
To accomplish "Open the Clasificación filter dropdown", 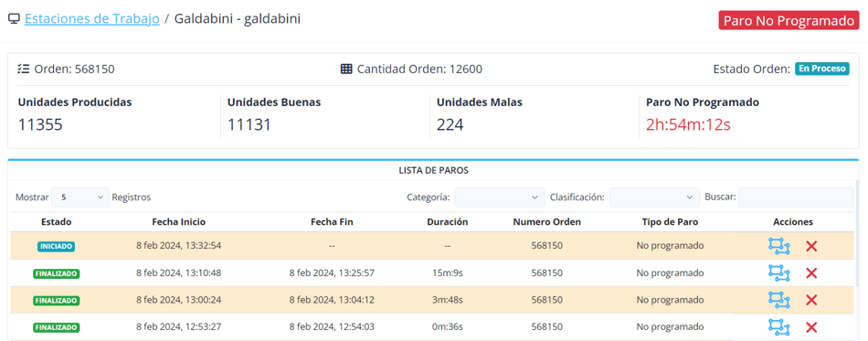I will pos(654,197).
